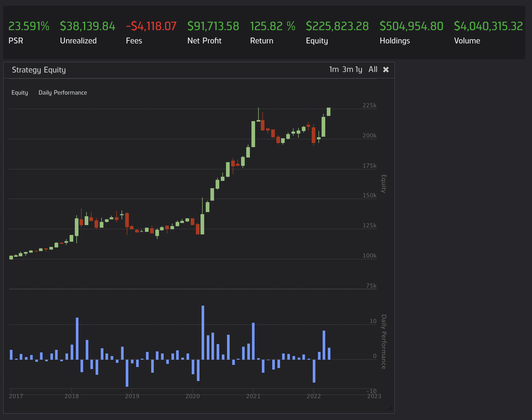
Task: Select the Holdings $504,954.80 value
Action: point(411,26)
